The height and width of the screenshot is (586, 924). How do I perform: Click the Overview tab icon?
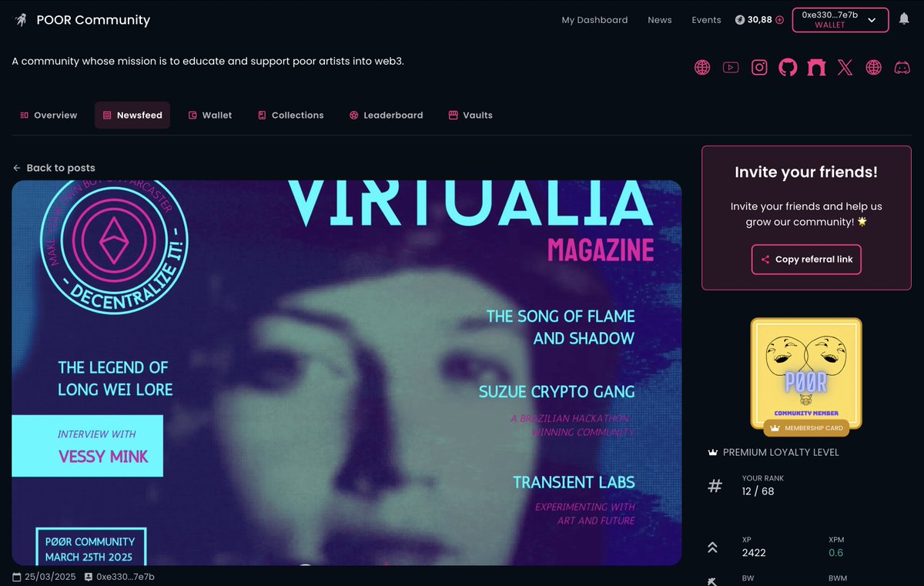[x=24, y=115]
